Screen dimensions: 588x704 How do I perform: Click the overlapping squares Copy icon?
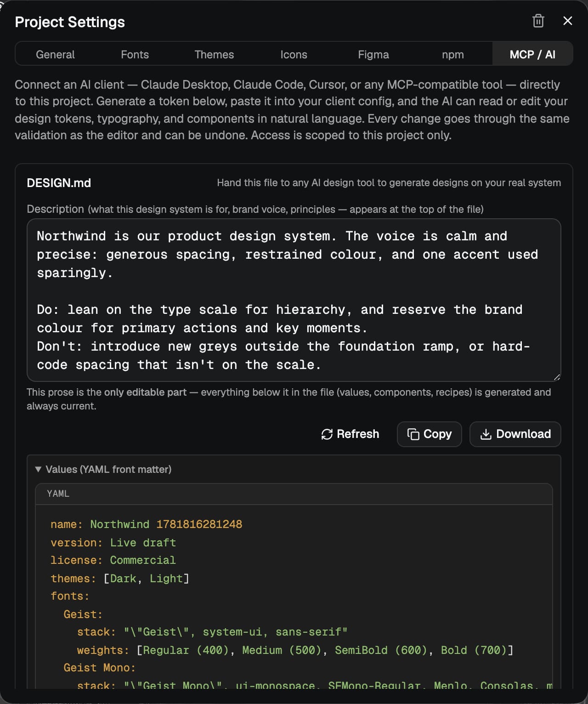[413, 434]
